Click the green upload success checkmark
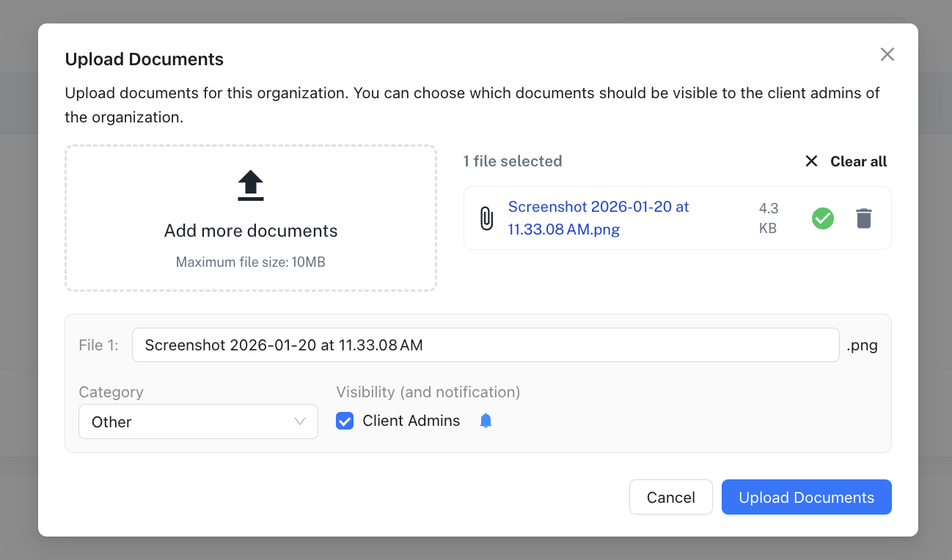Viewport: 952px width, 560px height. coord(823,218)
